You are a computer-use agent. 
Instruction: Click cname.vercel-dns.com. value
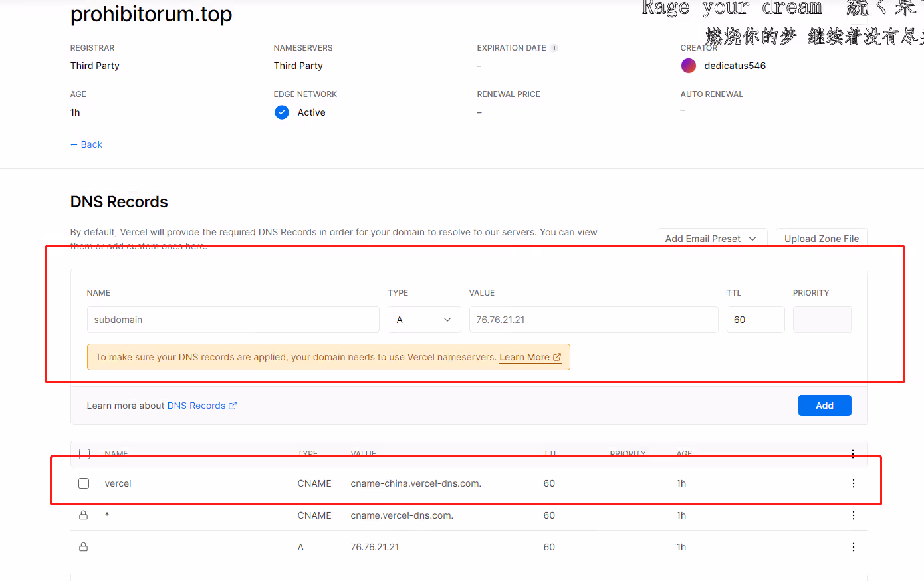(x=402, y=515)
